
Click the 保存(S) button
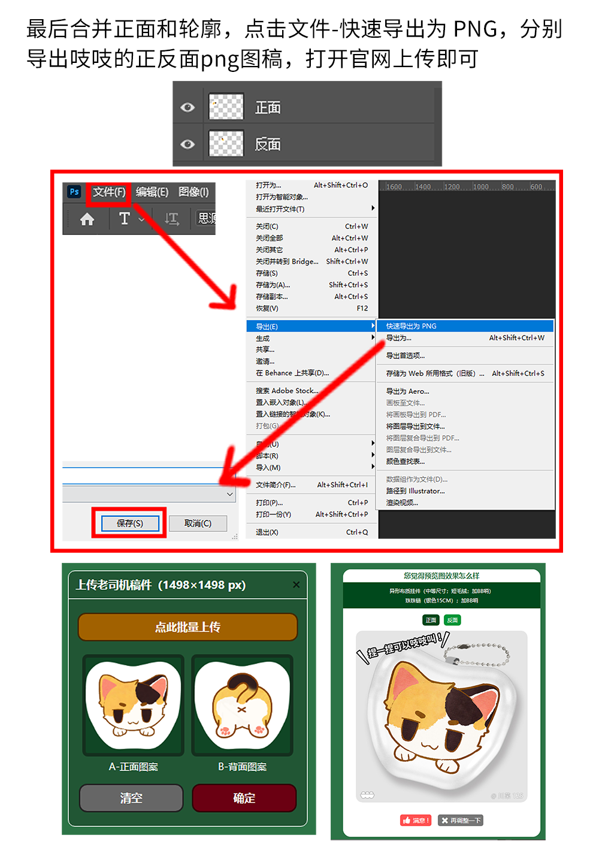[129, 522]
